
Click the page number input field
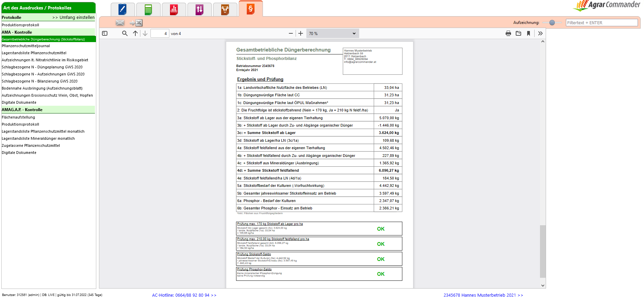160,33
